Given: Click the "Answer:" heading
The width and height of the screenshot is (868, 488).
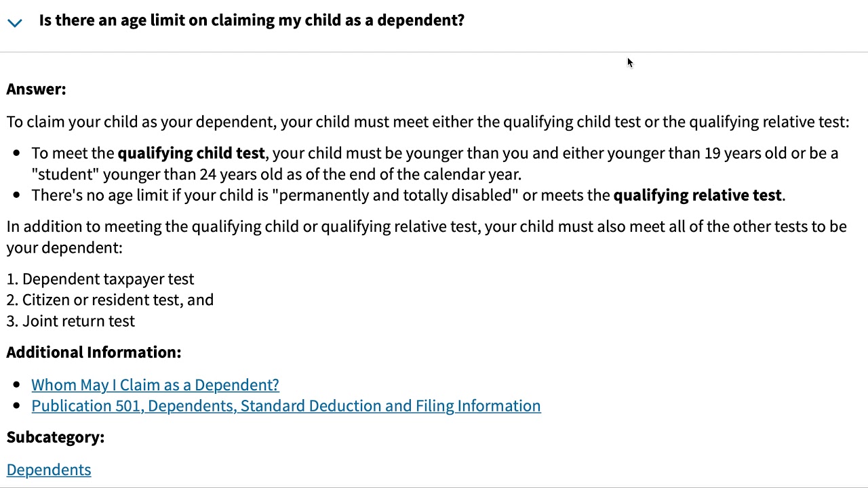Looking at the screenshot, I should 37,89.
